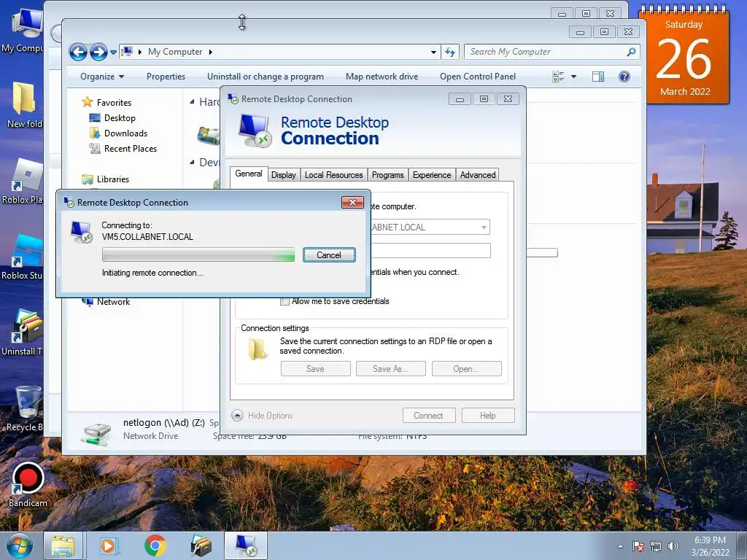Select the Recycle Bin desktop icon
Image resolution: width=747 pixels, height=560 pixels.
coord(24,408)
